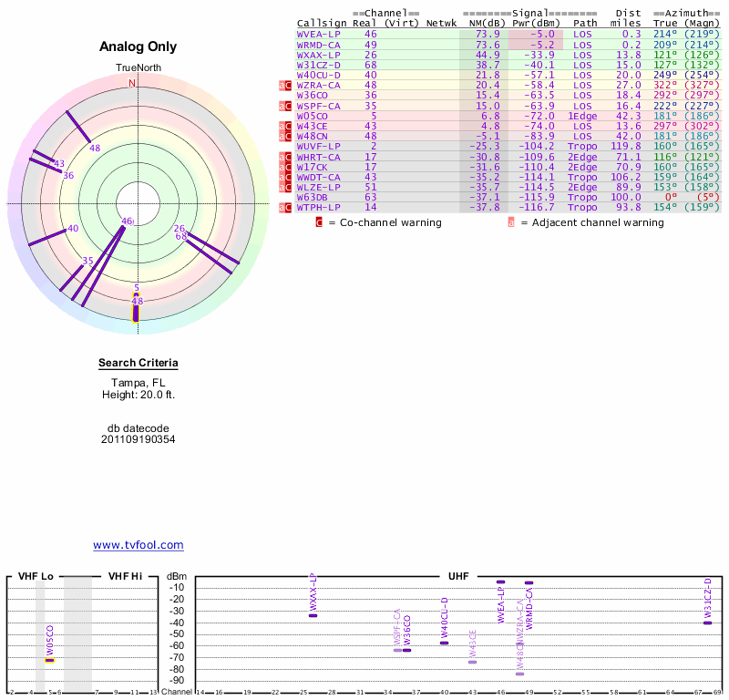The image size is (729, 700).
Task: Click channel 40 label on the radar plot
Action: point(73,229)
